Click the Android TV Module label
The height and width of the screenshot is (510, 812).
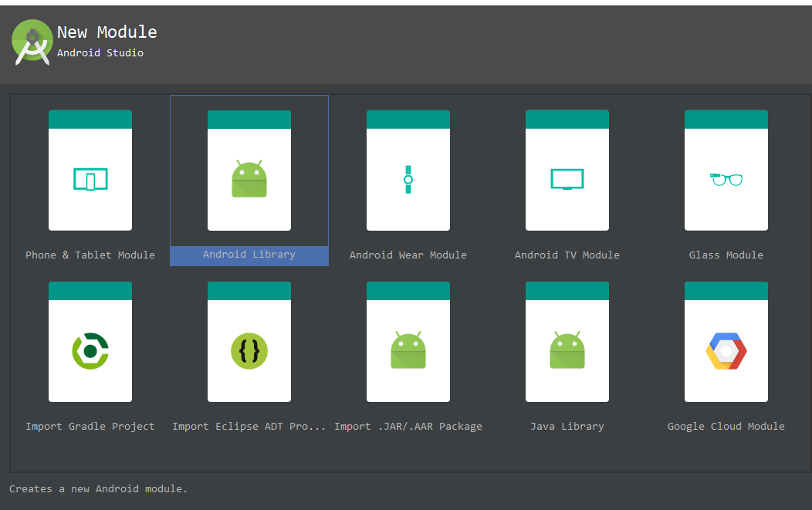pyautogui.click(x=567, y=255)
